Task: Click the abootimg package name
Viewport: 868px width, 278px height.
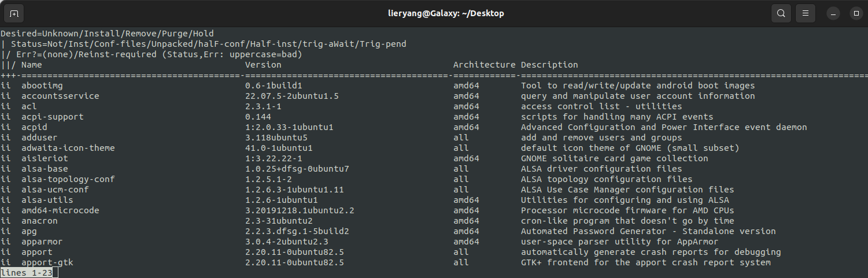Action: [x=42, y=86]
